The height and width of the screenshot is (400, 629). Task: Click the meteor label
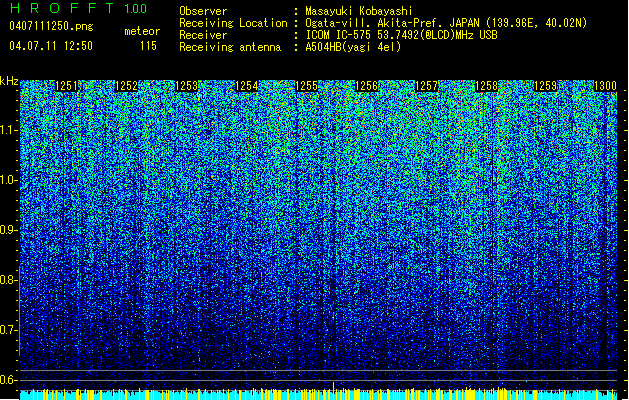pos(142,31)
